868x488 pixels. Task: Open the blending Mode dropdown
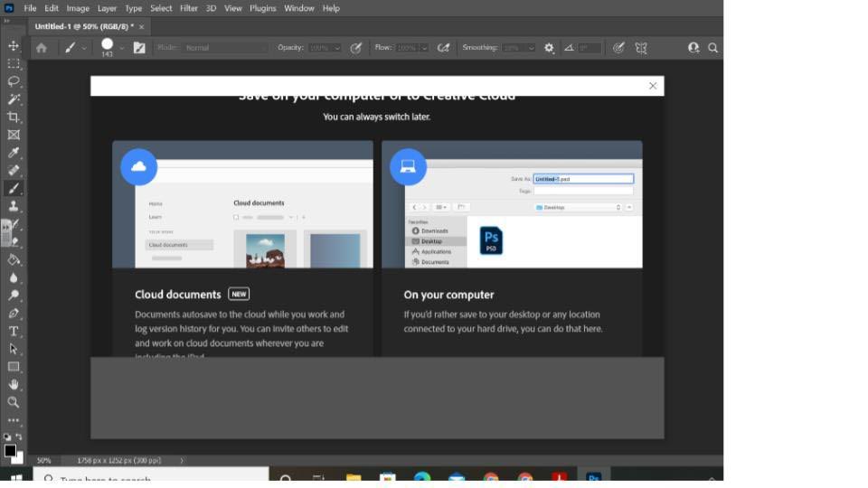225,48
